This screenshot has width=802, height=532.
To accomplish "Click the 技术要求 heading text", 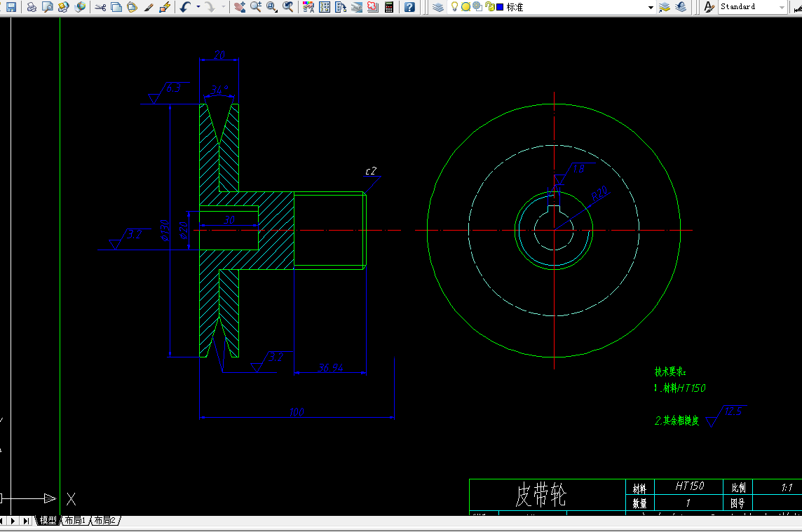I will click(670, 372).
